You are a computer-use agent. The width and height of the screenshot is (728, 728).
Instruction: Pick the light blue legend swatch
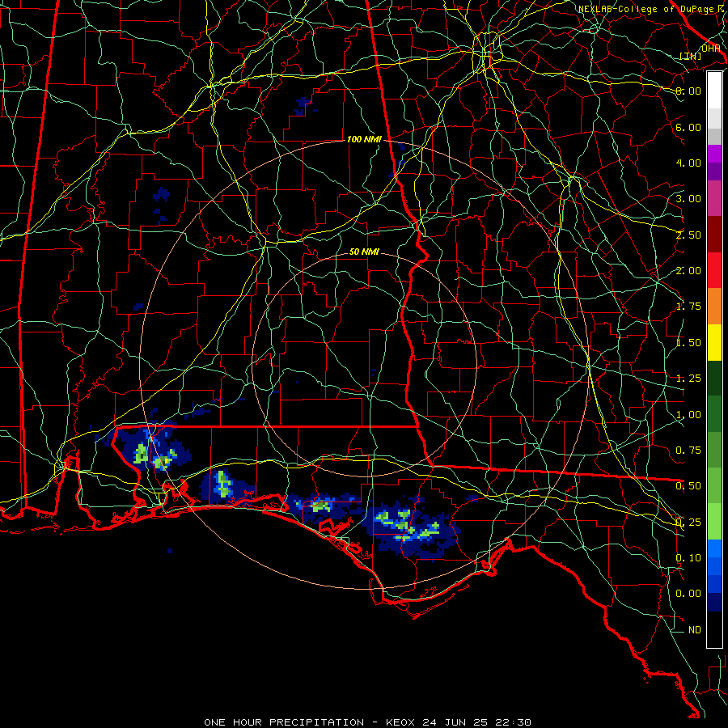coord(714,548)
